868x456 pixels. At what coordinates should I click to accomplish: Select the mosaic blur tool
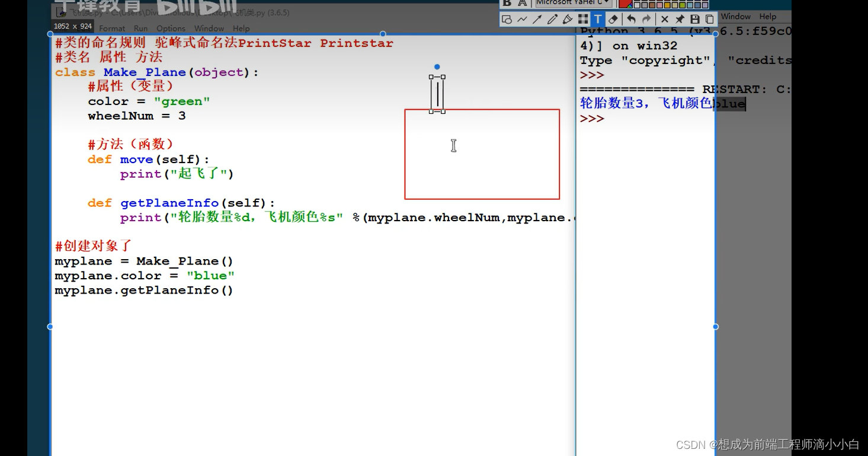click(583, 20)
